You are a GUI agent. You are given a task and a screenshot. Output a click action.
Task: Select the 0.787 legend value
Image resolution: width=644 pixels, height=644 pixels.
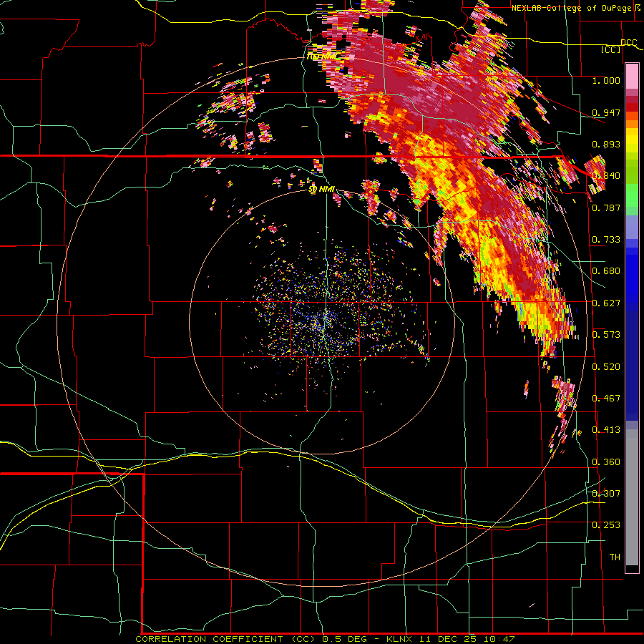pyautogui.click(x=606, y=208)
